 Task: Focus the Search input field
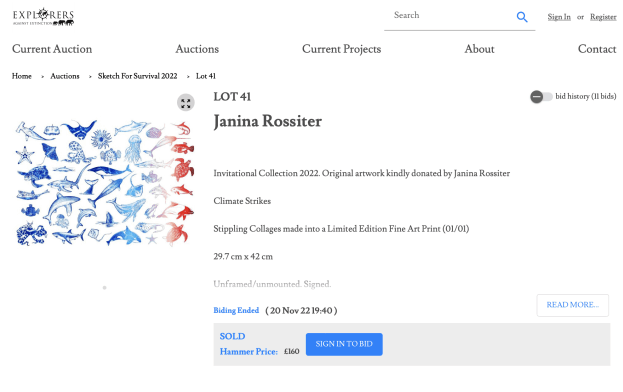[x=449, y=16]
